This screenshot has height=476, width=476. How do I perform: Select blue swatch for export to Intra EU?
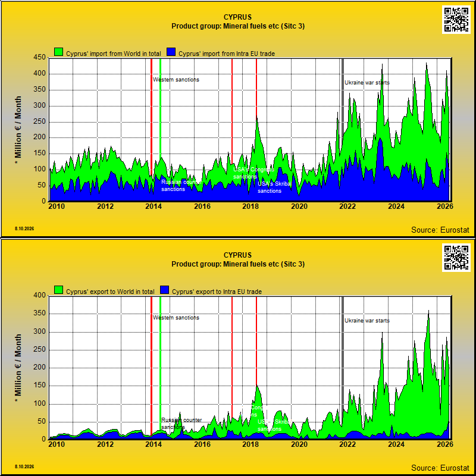pyautogui.click(x=165, y=290)
